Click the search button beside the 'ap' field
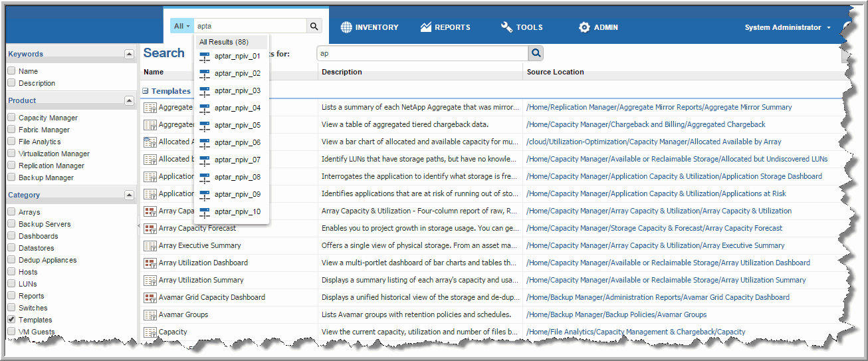The height and width of the screenshot is (361, 868). coord(536,53)
